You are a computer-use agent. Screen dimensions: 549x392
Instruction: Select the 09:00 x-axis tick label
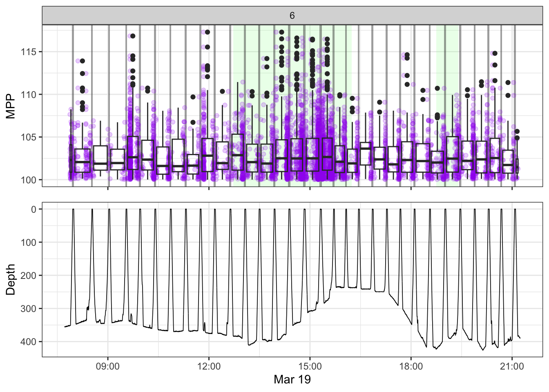point(108,366)
